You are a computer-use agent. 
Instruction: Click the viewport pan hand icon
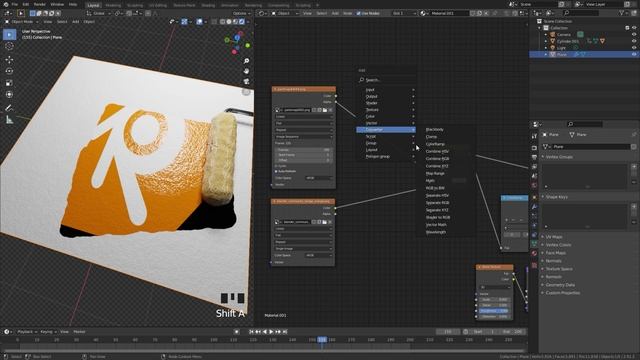[x=247, y=71]
